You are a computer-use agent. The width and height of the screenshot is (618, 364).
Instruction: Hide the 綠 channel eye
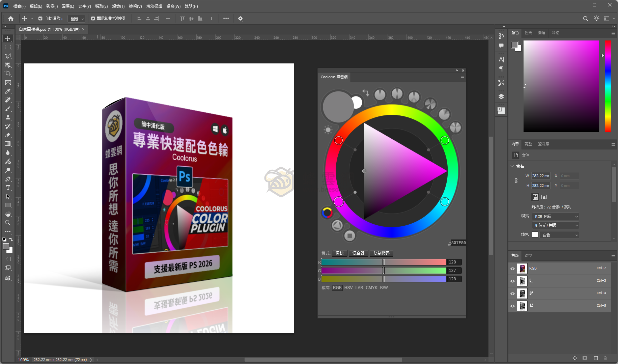coord(513,293)
